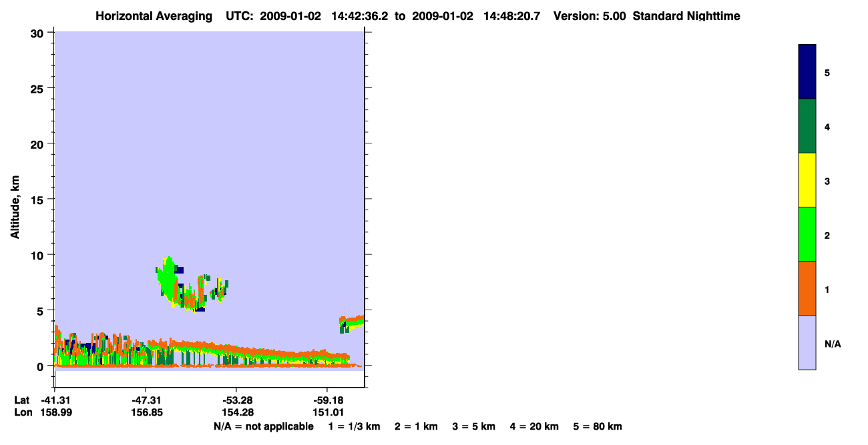Screen dimensions: 868x445
Task: Click the '2 = 1 km' legend entry
Action: (x=416, y=426)
